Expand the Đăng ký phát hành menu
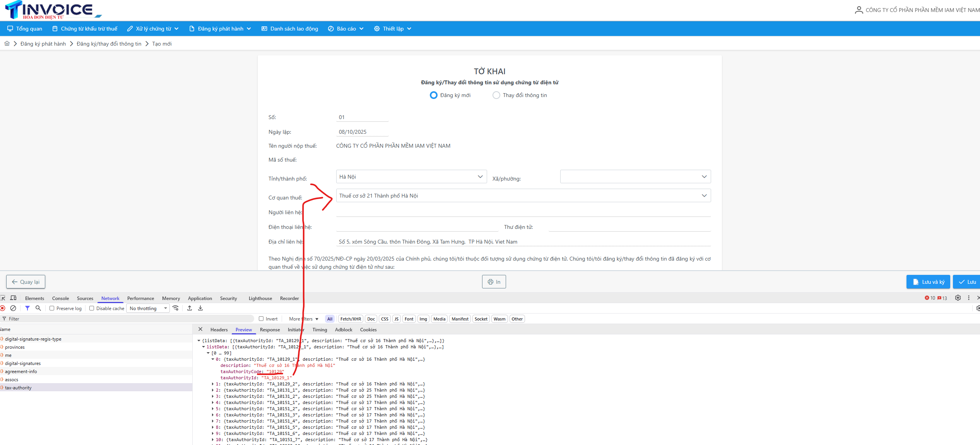This screenshot has height=445, width=980. pos(220,29)
